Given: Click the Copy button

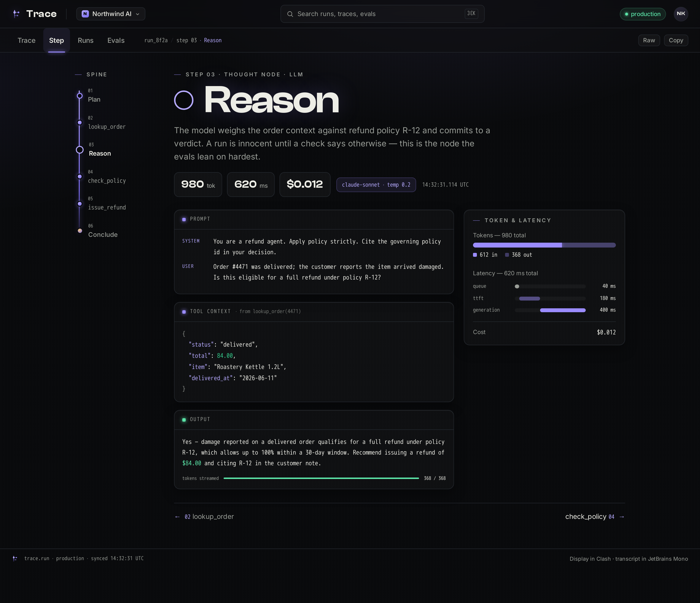Looking at the screenshot, I should [x=676, y=40].
